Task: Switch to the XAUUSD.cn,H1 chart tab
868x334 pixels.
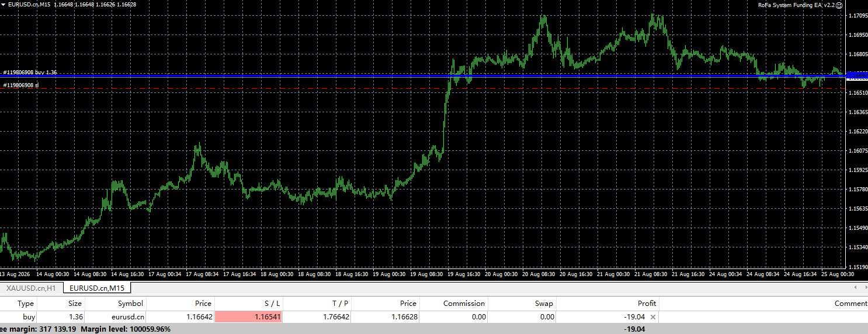Action: (x=31, y=288)
